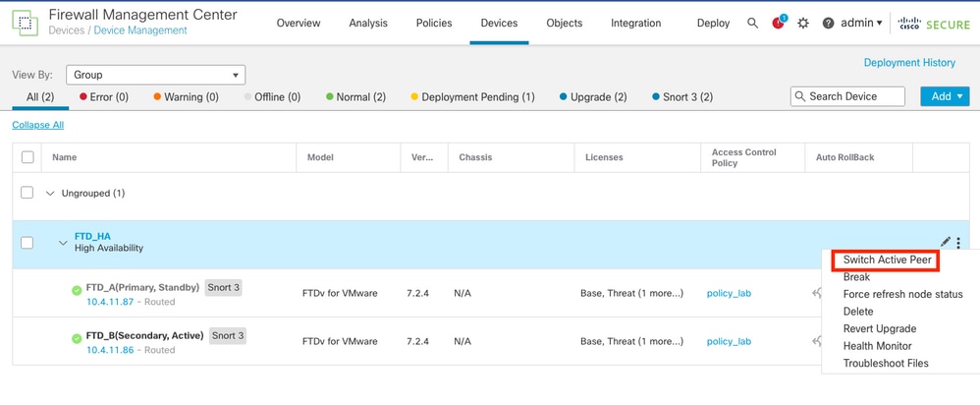Image resolution: width=980 pixels, height=405 pixels.
Task: Open the FTD_HA device link
Action: point(92,236)
